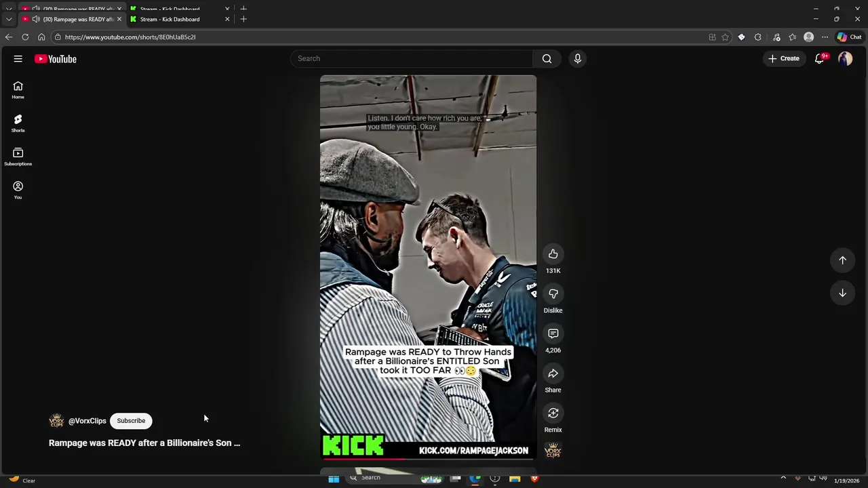Go to Home in the sidebar

(18, 90)
